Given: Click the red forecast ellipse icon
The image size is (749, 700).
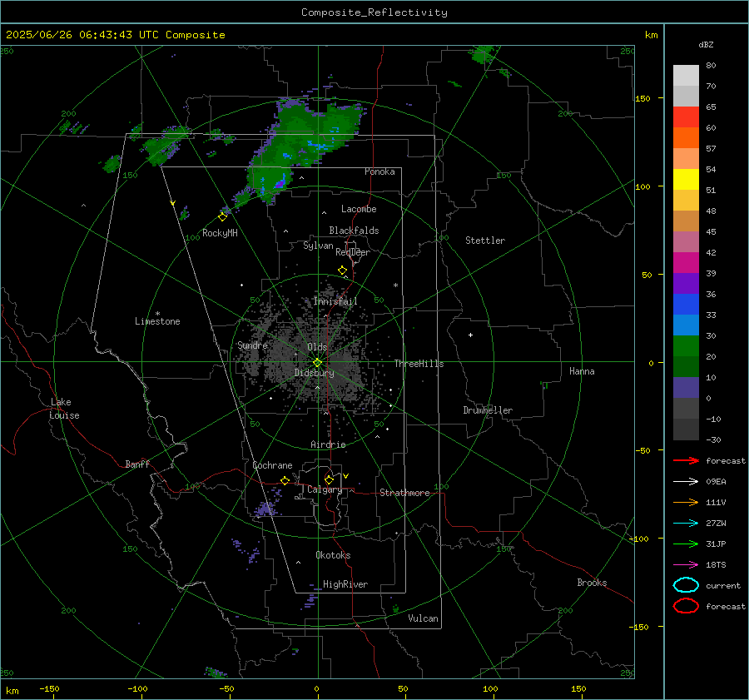Looking at the screenshot, I should pos(686,606).
